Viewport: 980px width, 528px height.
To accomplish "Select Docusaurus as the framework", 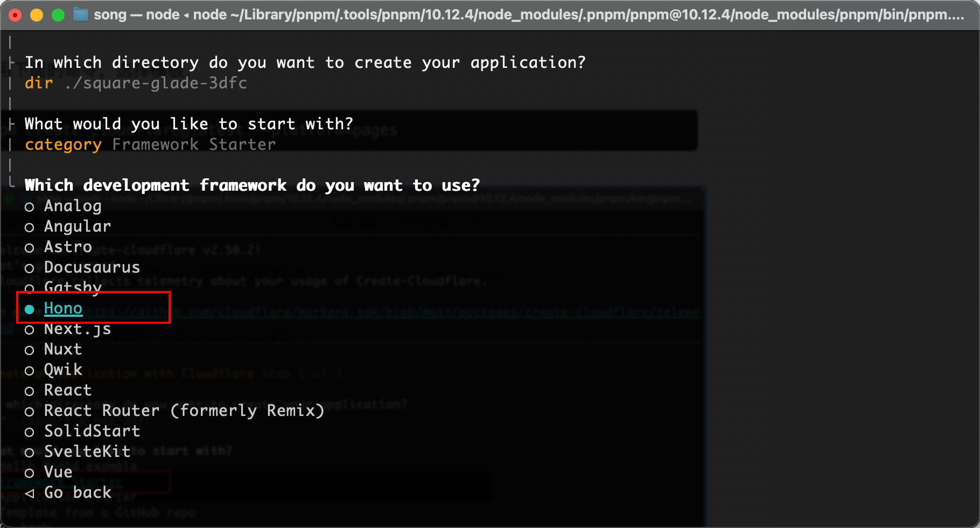I will point(92,267).
